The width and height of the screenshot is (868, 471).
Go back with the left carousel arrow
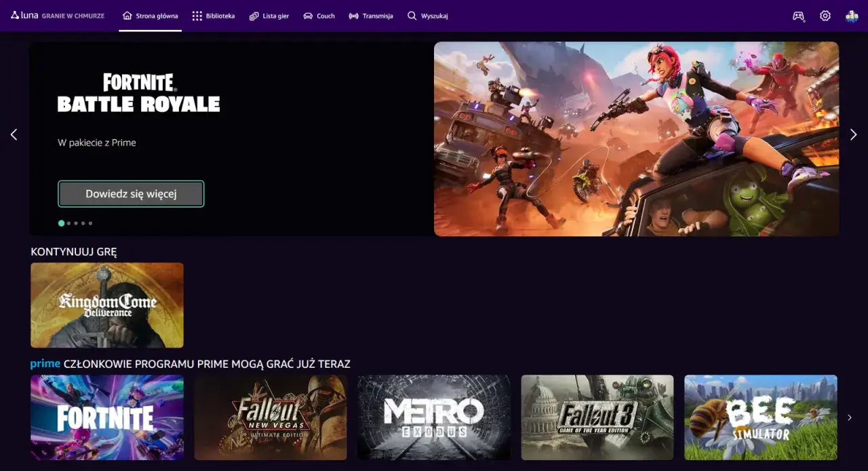pos(14,134)
